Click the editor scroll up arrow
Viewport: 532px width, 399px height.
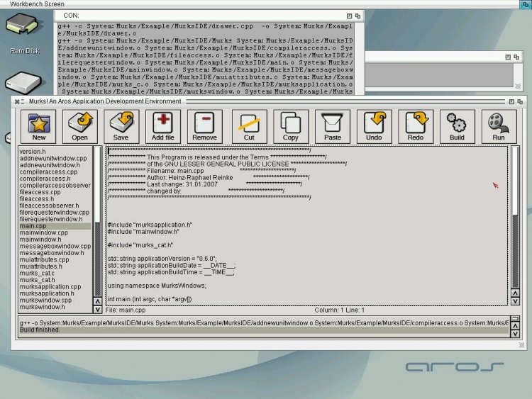(x=515, y=293)
